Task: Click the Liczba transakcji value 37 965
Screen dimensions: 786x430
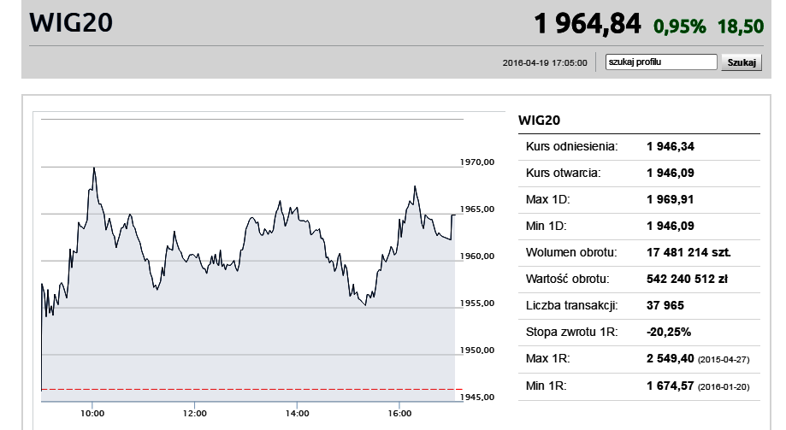Action: tap(665, 306)
